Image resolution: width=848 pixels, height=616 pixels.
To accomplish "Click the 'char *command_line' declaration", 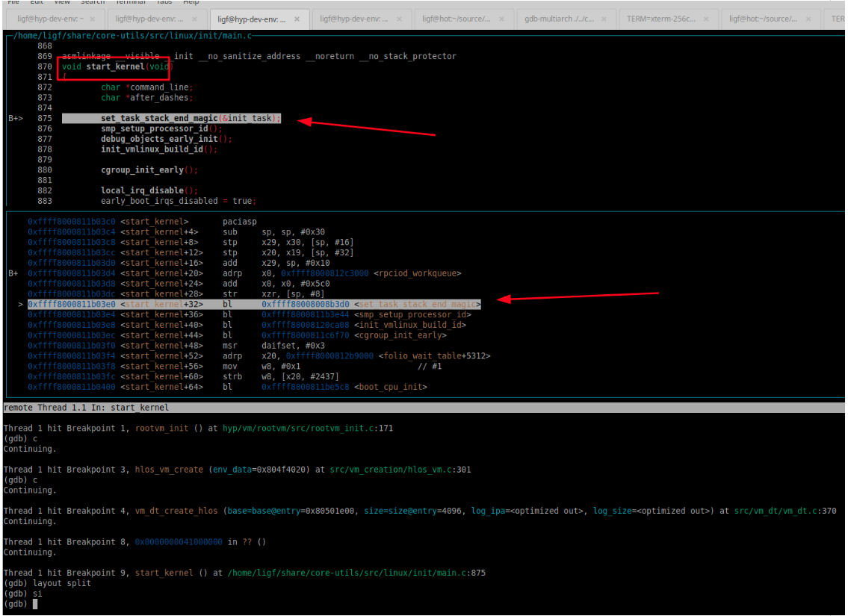I will [x=146, y=87].
